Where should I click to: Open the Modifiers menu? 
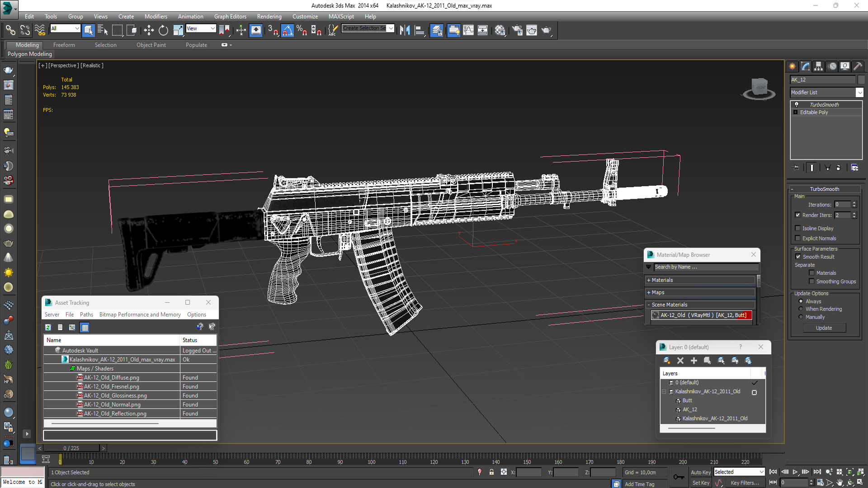tap(156, 17)
